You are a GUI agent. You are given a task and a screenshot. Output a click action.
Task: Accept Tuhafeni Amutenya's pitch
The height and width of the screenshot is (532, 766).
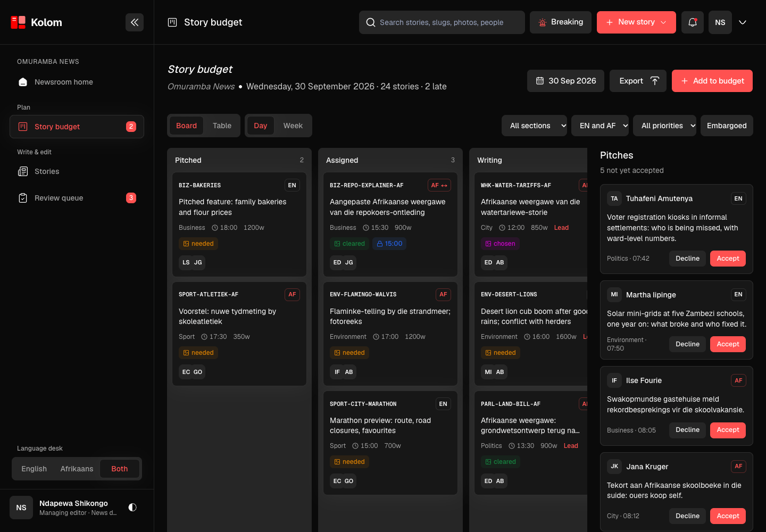pyautogui.click(x=728, y=259)
